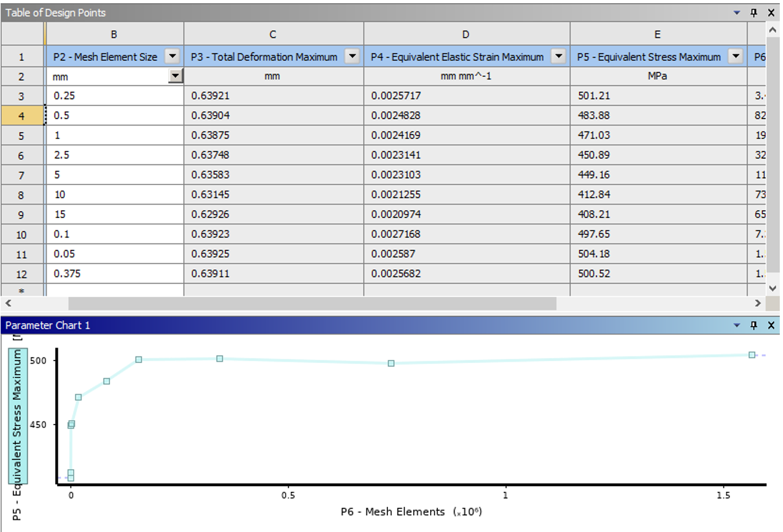Select column header D

466,34
